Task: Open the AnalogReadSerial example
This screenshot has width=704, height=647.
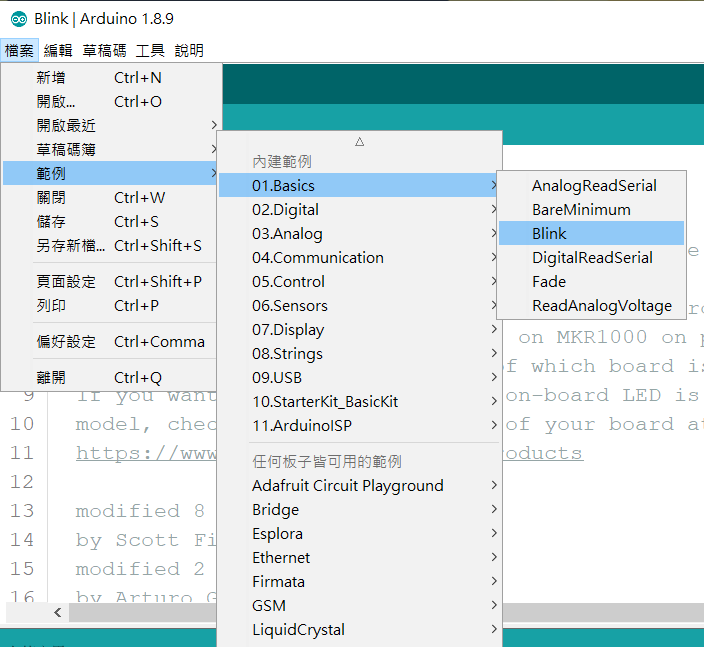Action: click(x=591, y=185)
